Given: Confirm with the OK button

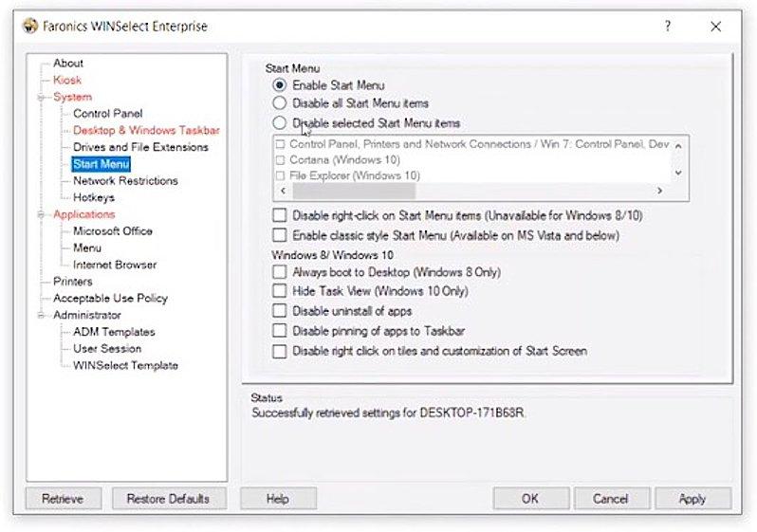Looking at the screenshot, I should 530,498.
